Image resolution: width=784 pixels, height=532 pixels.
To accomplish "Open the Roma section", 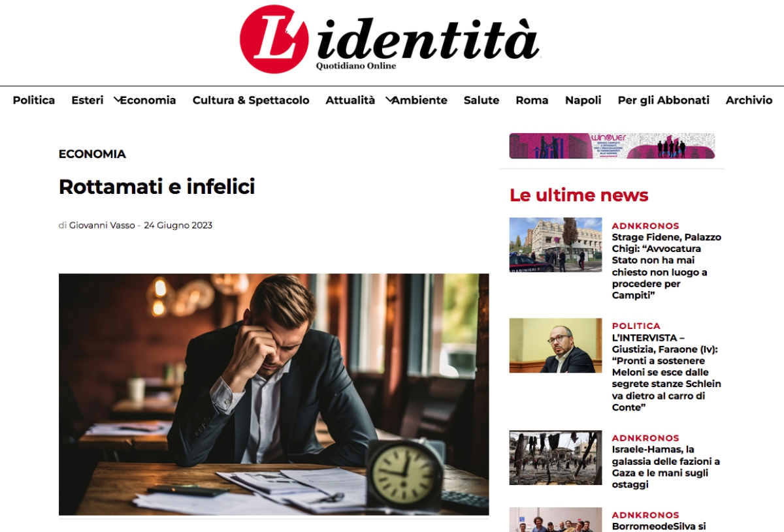I will point(532,100).
